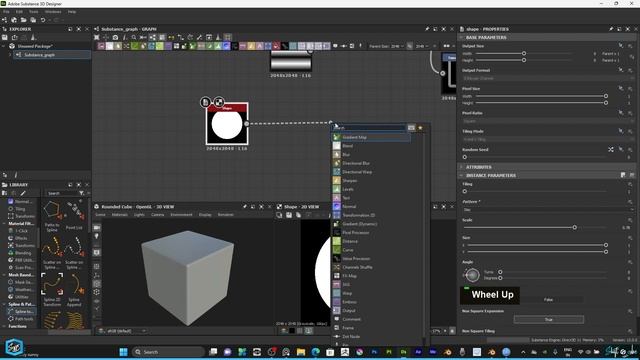Screen dimensions: 640x360
Task: Click the Pixel Processor toolbar icon
Action: coord(235,46)
